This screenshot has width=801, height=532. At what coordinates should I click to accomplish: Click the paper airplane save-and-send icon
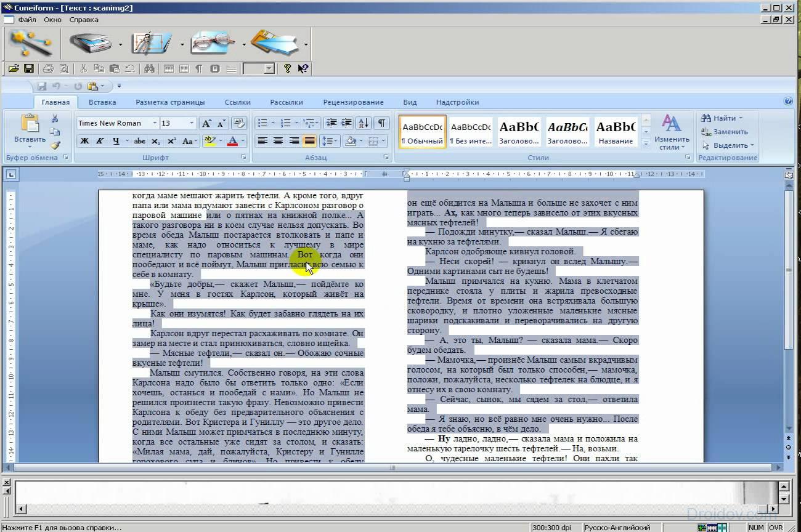[x=275, y=43]
